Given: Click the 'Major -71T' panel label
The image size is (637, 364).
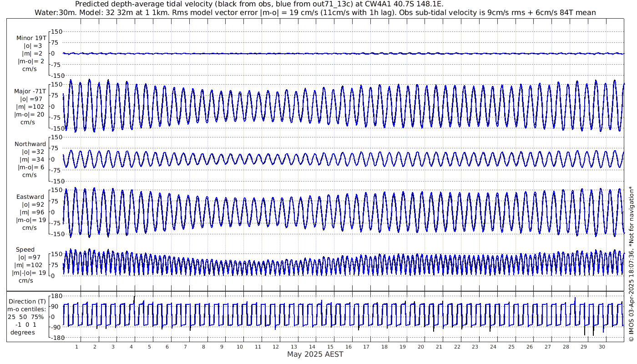Looking at the screenshot, I should (x=30, y=91).
